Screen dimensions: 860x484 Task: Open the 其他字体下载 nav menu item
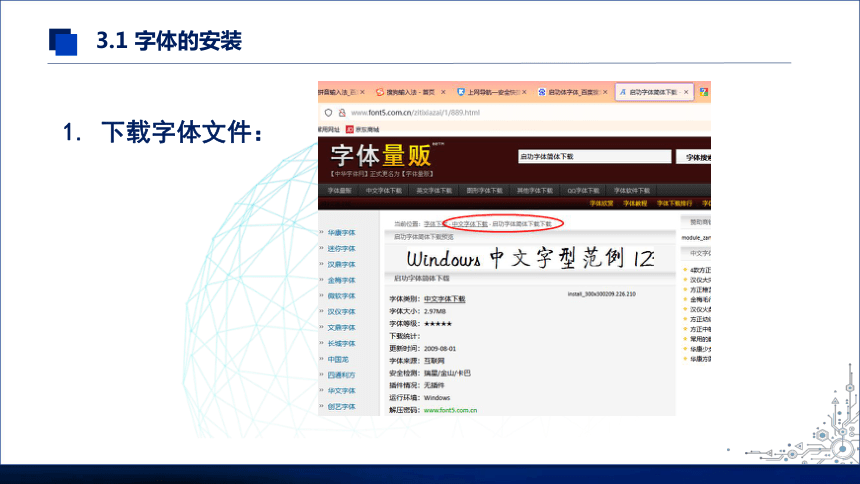click(535, 190)
